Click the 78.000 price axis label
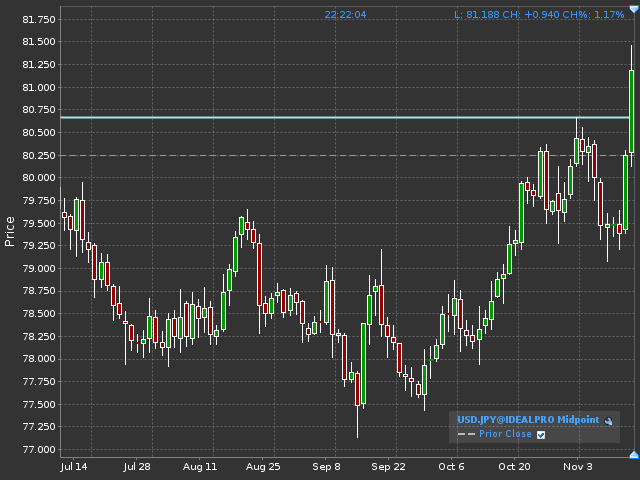The width and height of the screenshot is (640, 480). [39, 359]
